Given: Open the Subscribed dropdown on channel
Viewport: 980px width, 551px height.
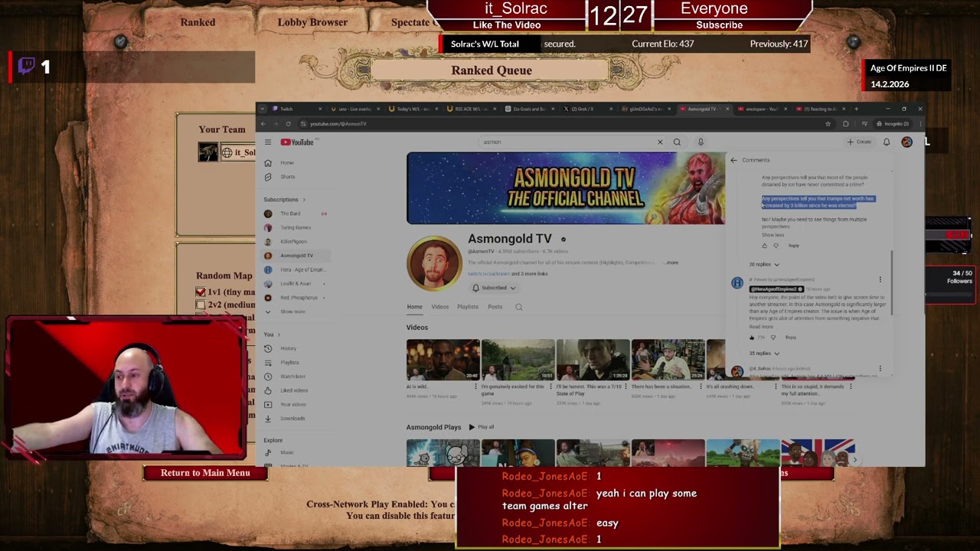Looking at the screenshot, I should [494, 288].
